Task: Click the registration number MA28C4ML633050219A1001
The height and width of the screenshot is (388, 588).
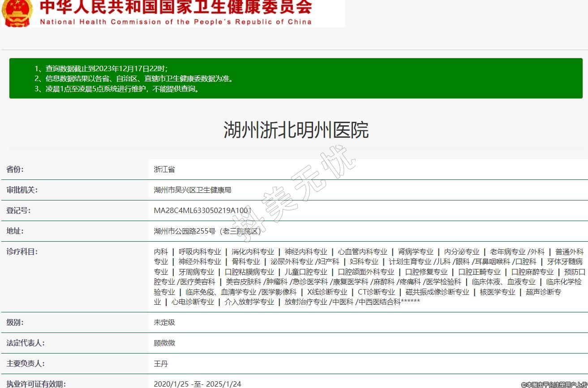Action: point(202,210)
